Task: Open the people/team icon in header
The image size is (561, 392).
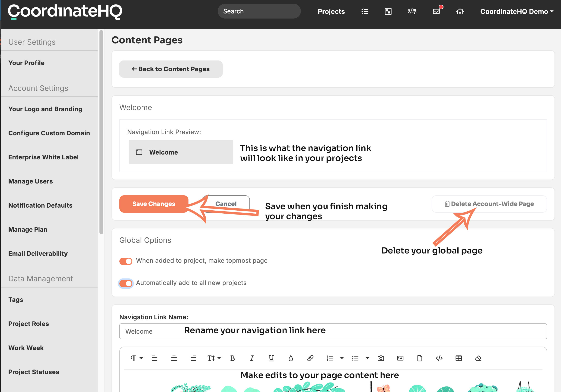Action: pyautogui.click(x=412, y=12)
